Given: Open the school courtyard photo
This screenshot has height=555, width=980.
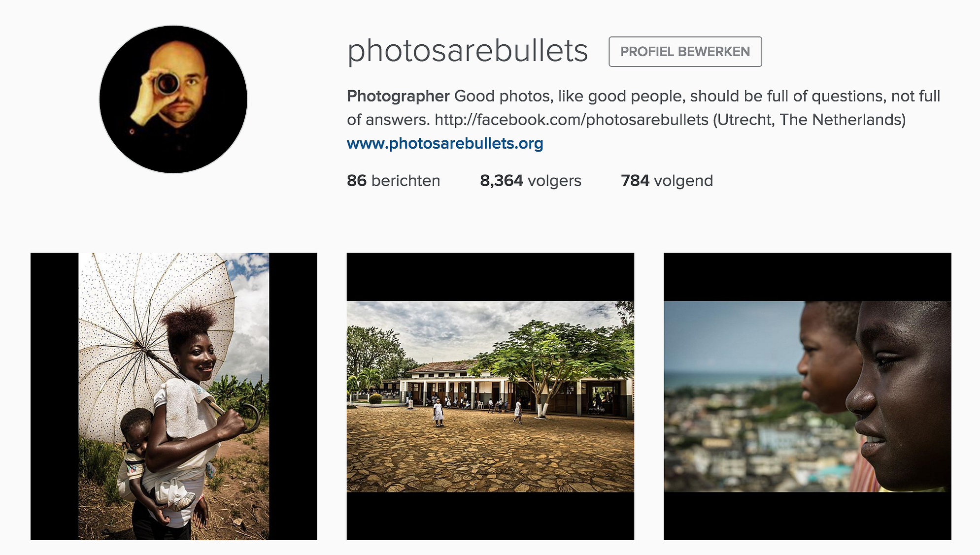Looking at the screenshot, I should (x=490, y=396).
